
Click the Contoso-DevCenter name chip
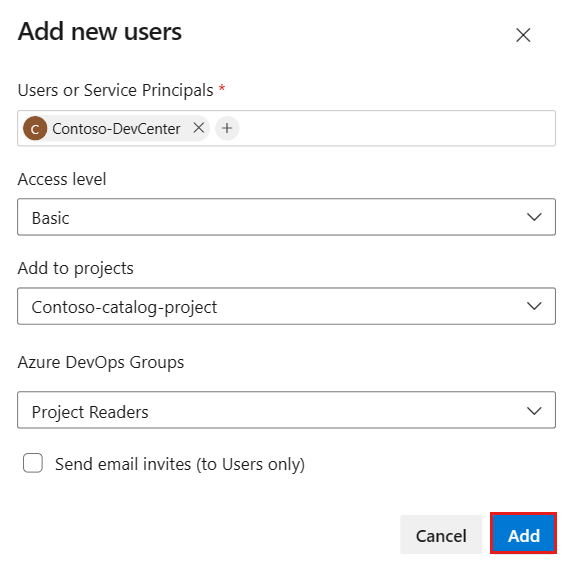(x=116, y=128)
